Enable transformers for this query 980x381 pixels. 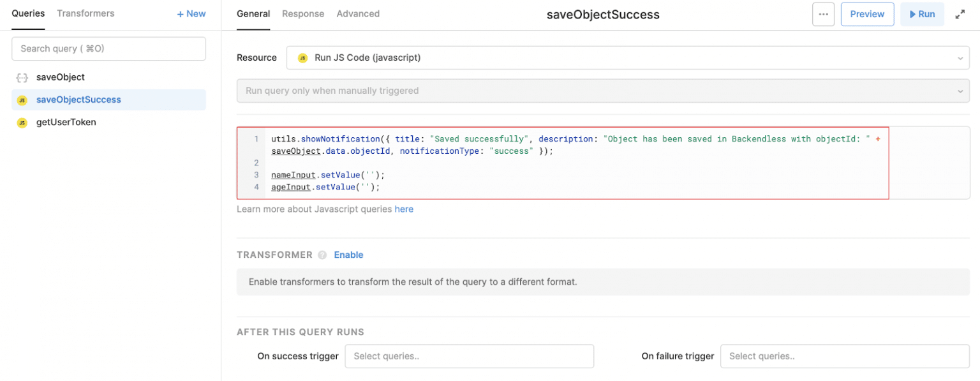tap(348, 255)
